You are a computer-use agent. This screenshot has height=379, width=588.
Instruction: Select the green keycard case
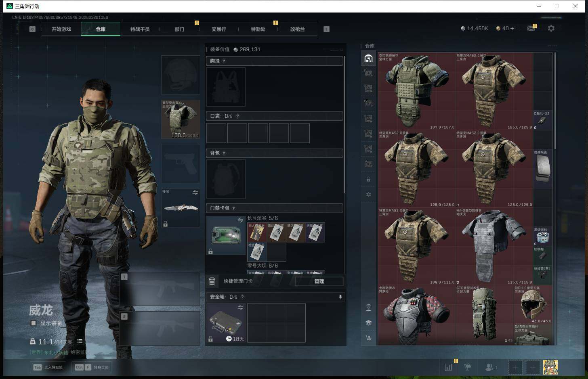226,235
